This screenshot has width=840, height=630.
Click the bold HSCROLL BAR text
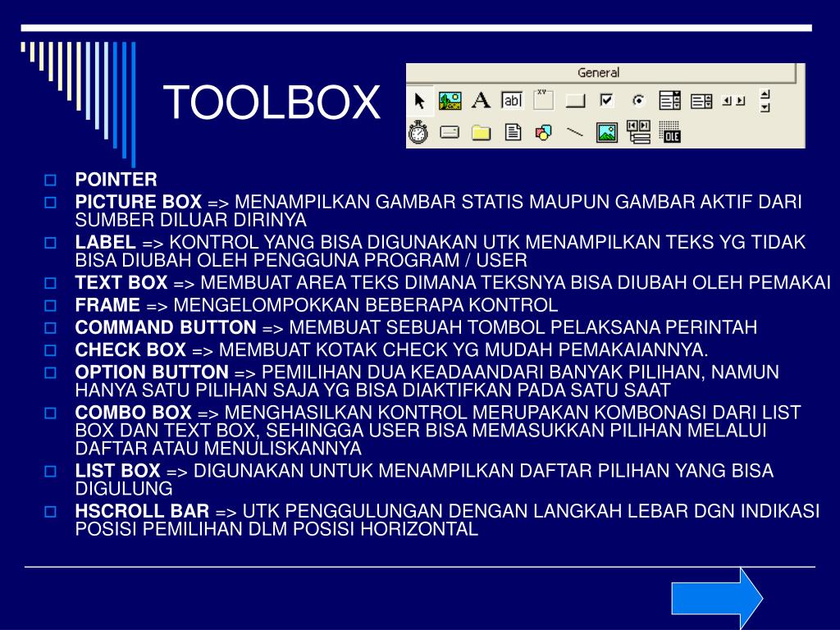click(x=142, y=511)
